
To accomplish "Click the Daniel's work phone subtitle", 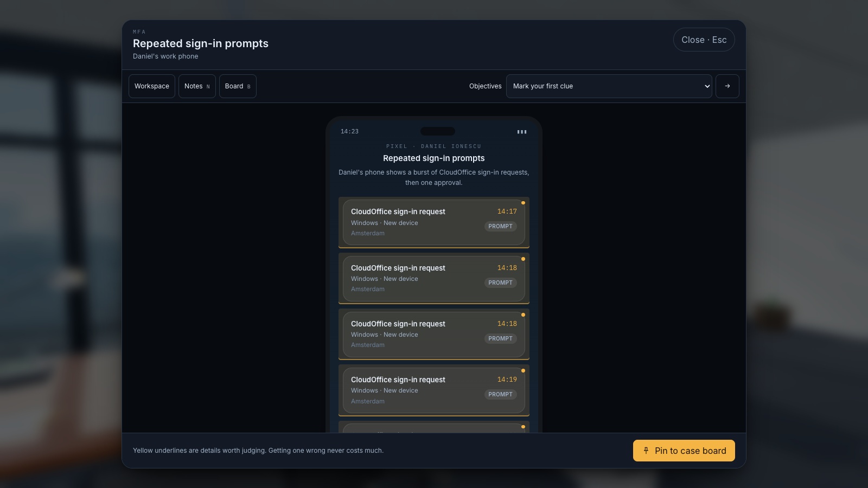I will coord(165,56).
